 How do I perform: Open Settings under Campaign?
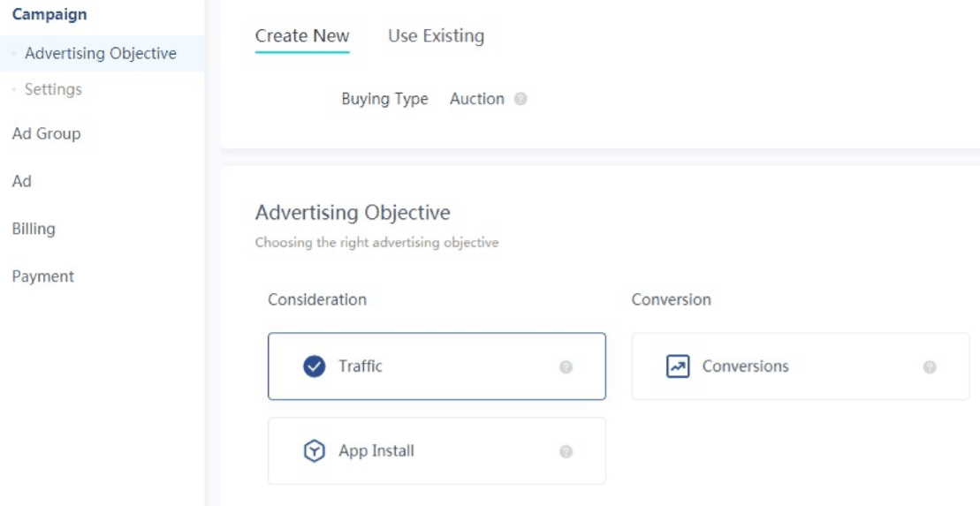click(x=53, y=89)
